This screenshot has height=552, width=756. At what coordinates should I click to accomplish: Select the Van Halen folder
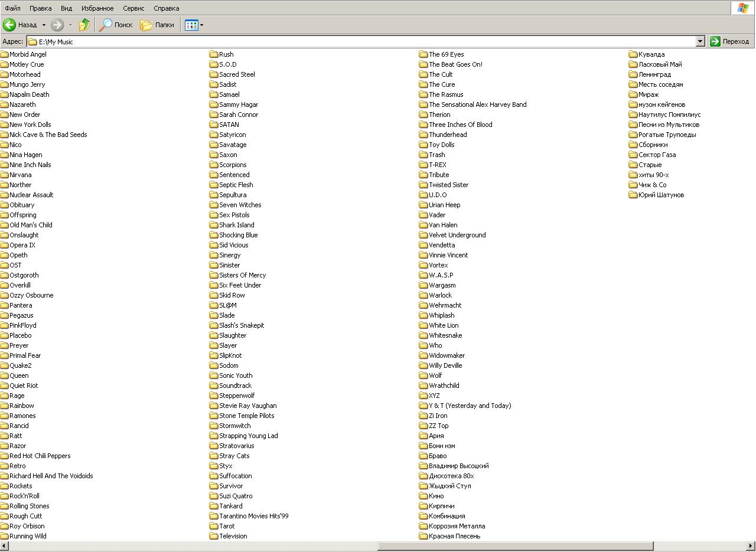point(442,225)
